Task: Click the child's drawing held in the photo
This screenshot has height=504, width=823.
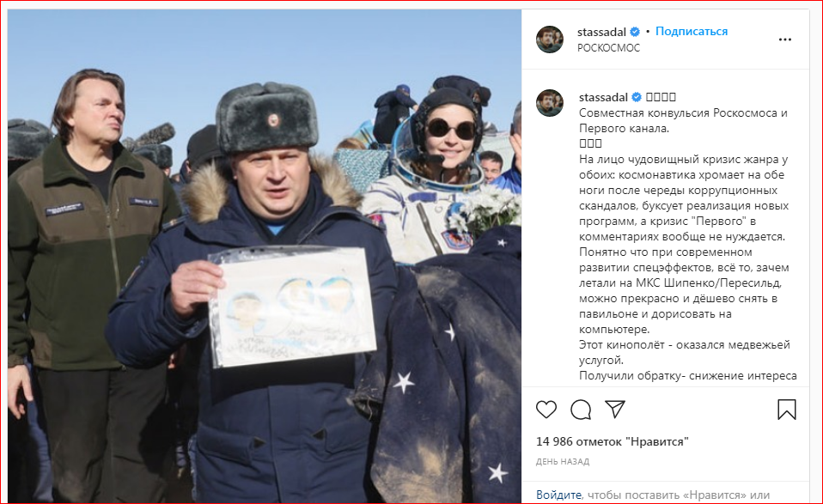Action: (292, 307)
